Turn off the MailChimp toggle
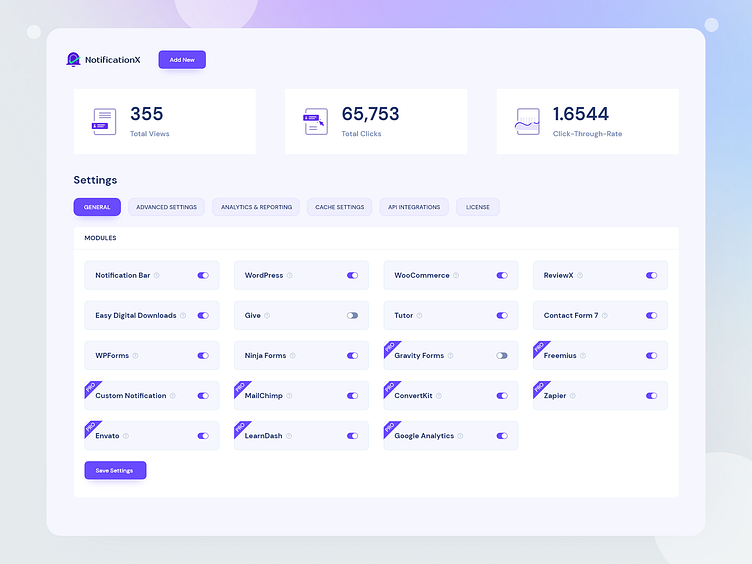 pos(352,396)
